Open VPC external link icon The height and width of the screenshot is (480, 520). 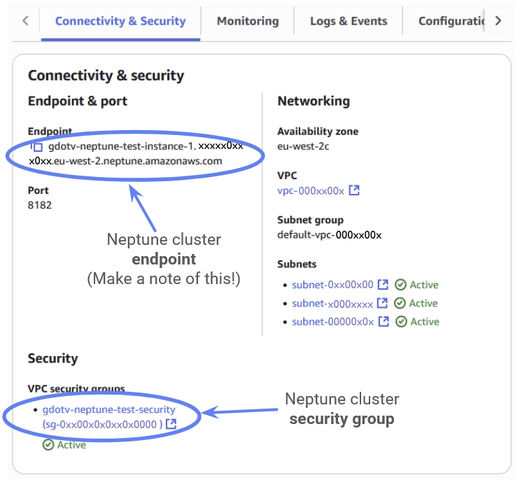click(354, 190)
